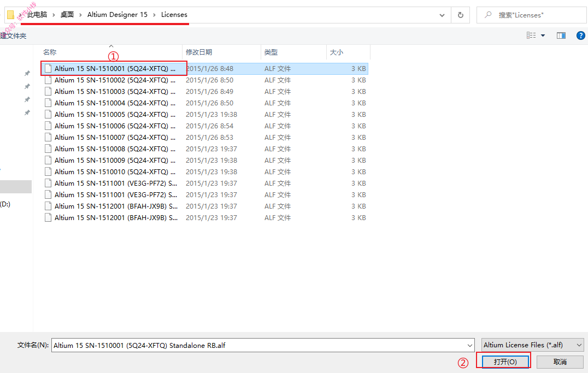Viewport: 588px width, 373px height.
Task: Sort by the 名称 column header
Action: (x=111, y=52)
